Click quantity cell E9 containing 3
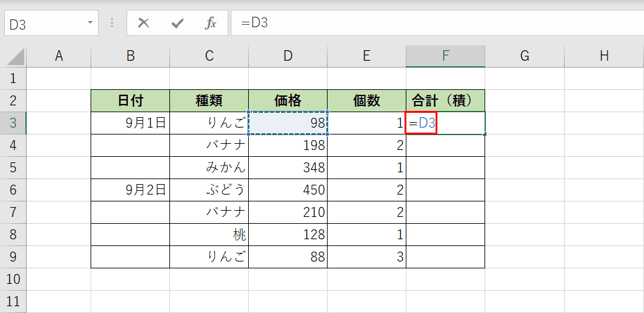This screenshot has height=313, width=644. pyautogui.click(x=367, y=257)
